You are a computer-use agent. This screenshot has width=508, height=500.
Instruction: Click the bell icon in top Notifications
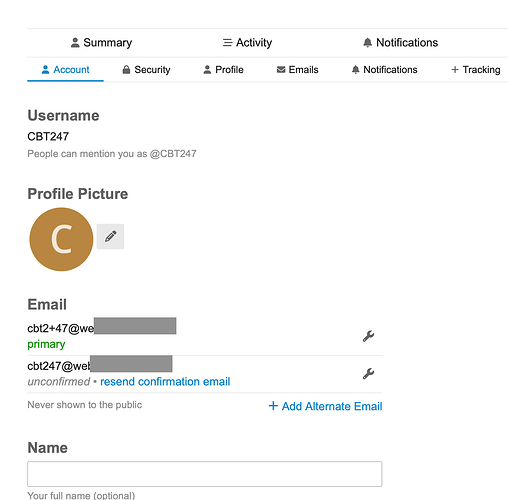coord(367,43)
